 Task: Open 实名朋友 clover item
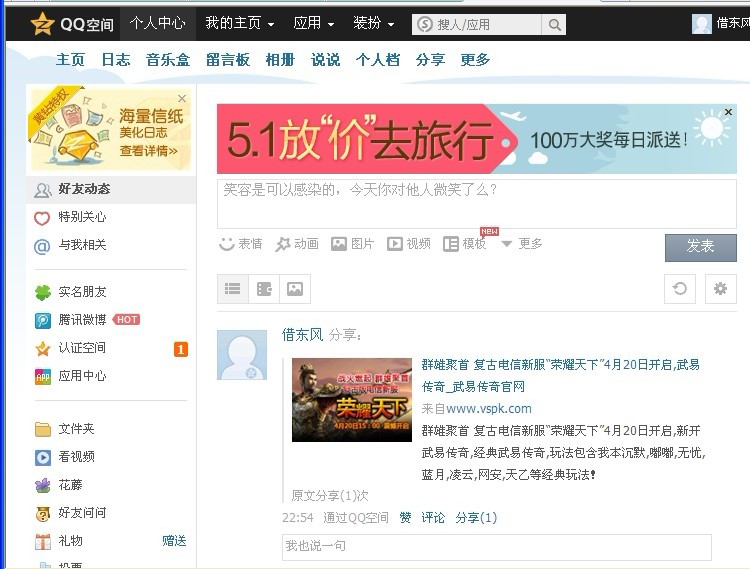(70, 292)
